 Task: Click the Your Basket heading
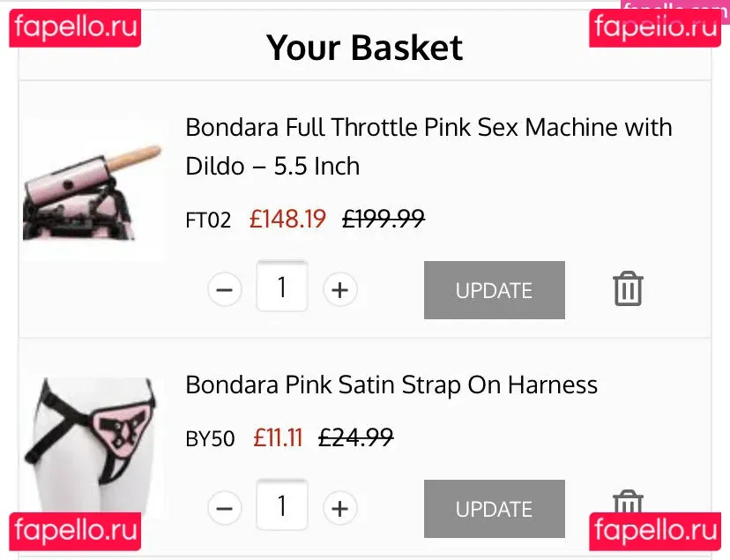pos(365,48)
